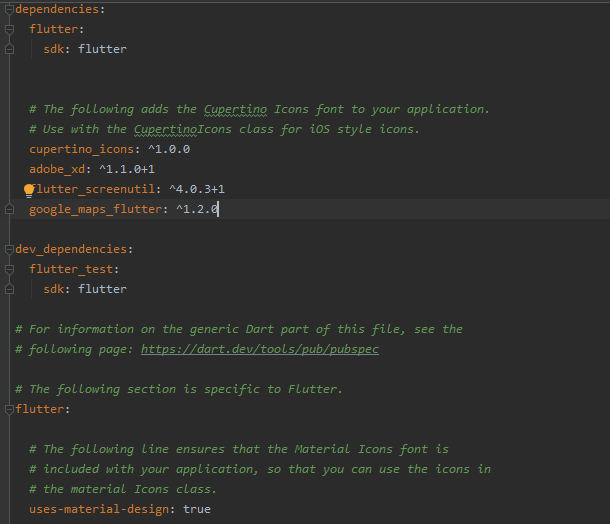Collapse the dependencies section fold marker

tap(9, 10)
